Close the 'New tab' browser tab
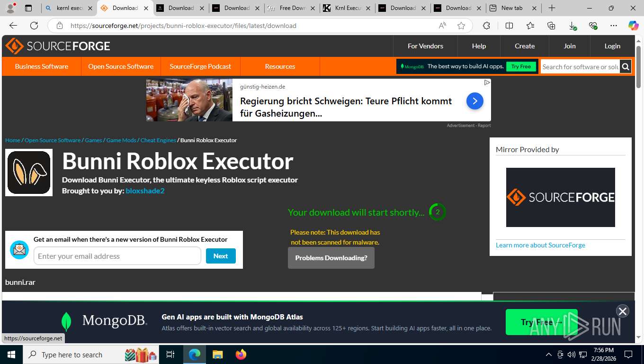 pos(534,8)
